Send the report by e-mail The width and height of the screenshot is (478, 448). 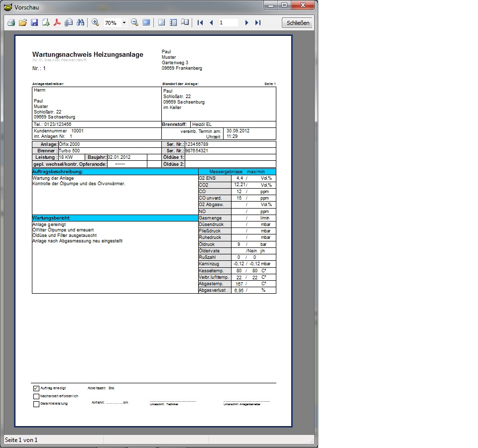click(69, 22)
